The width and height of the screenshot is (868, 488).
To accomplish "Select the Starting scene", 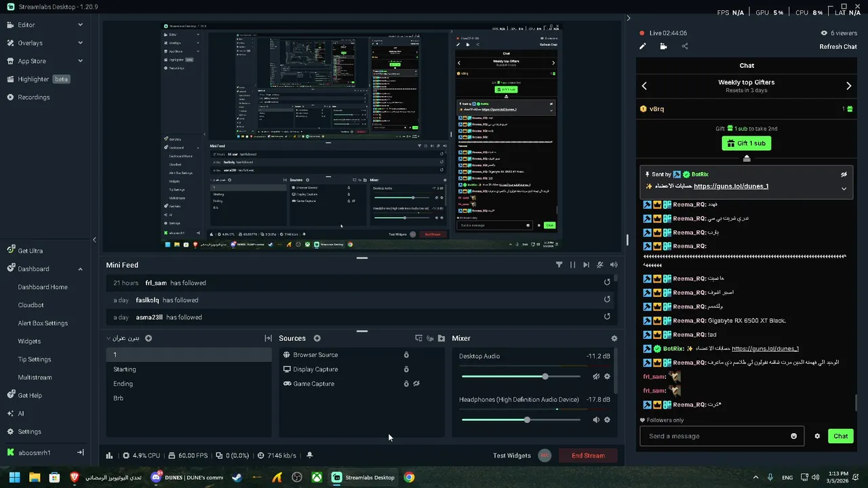I will pos(189,369).
